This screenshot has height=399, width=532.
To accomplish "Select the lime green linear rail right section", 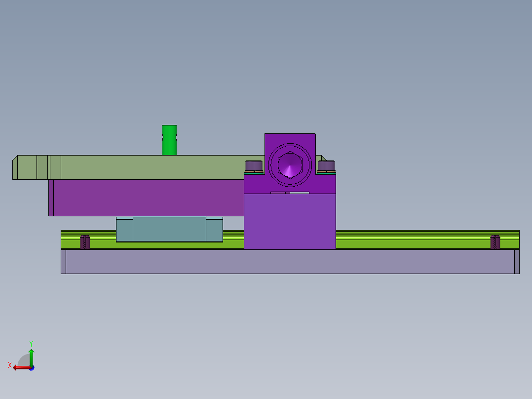I will [x=427, y=239].
